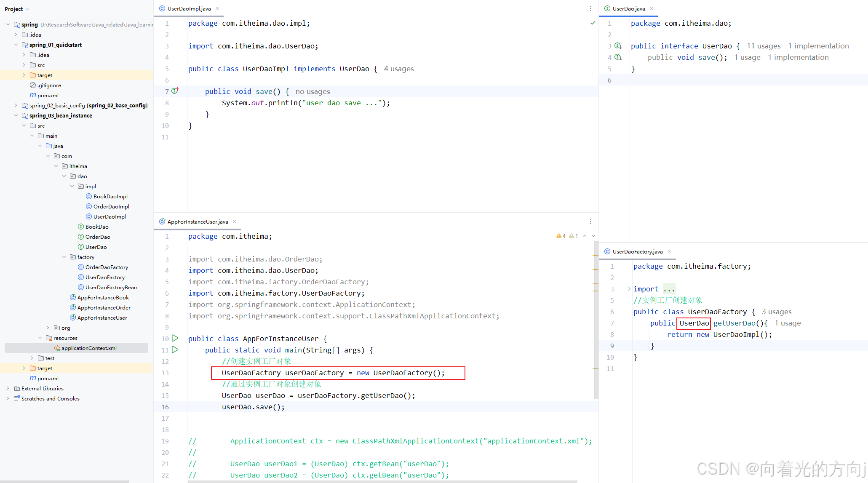
Task: Collapse spring_03_bean_instance module in tree
Action: click(16, 115)
